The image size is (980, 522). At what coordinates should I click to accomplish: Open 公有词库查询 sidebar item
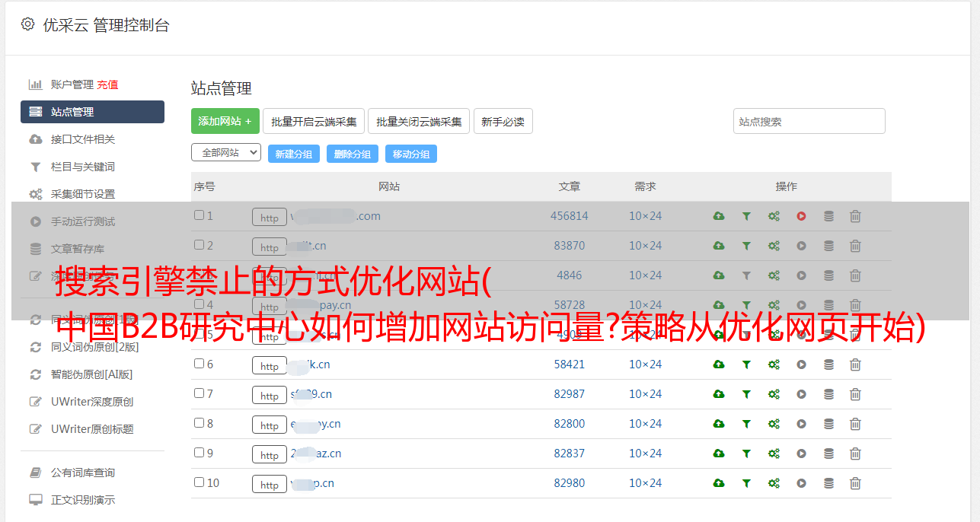(x=83, y=473)
